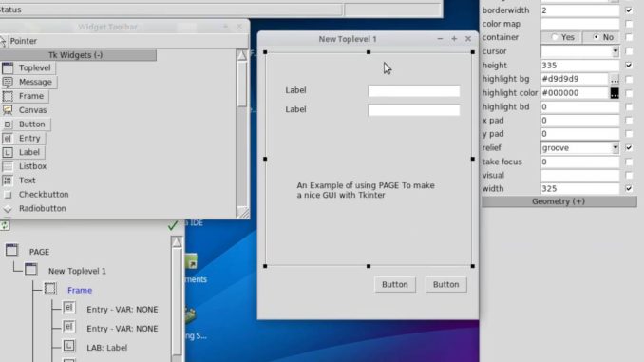This screenshot has height=362, width=644.
Task: Click into the width input field
Action: pos(579,189)
